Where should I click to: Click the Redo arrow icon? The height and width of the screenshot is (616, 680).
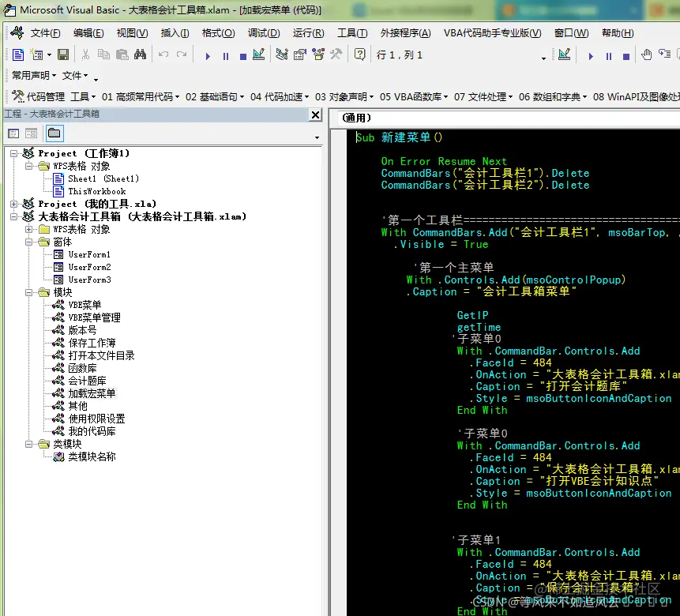click(x=182, y=54)
